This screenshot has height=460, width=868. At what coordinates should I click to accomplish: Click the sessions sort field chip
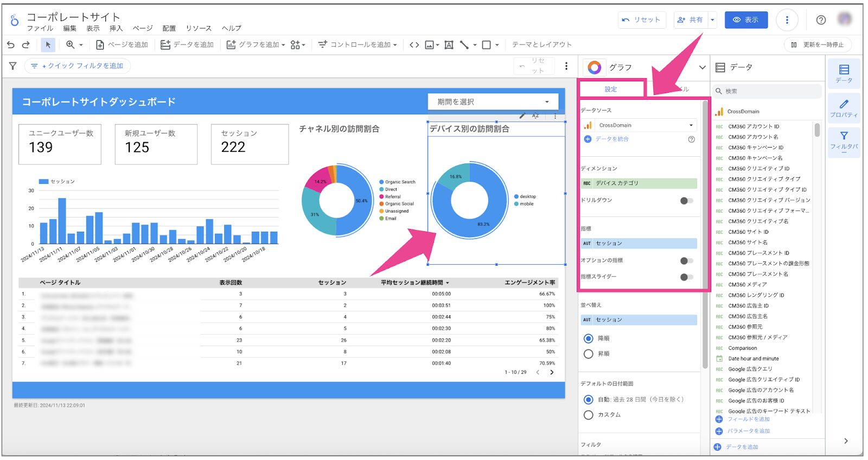click(x=639, y=320)
